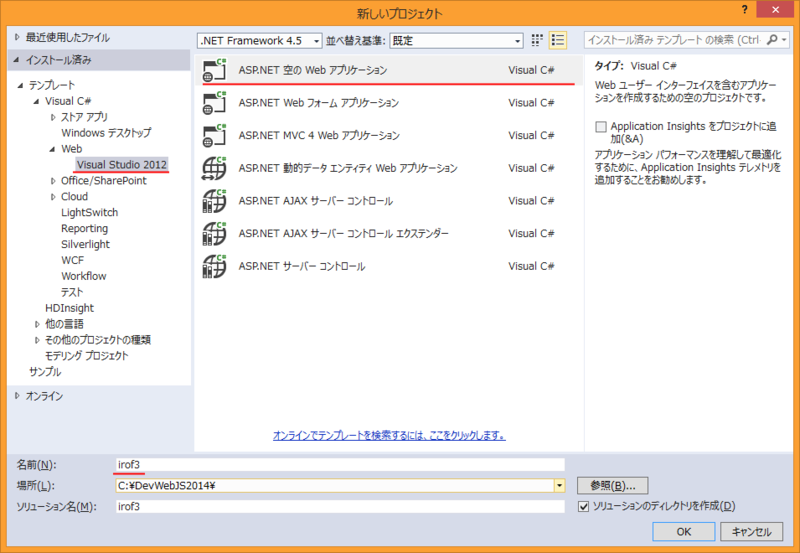Collapse the Visual C# tree node
The width and height of the screenshot is (800, 553).
[x=36, y=102]
